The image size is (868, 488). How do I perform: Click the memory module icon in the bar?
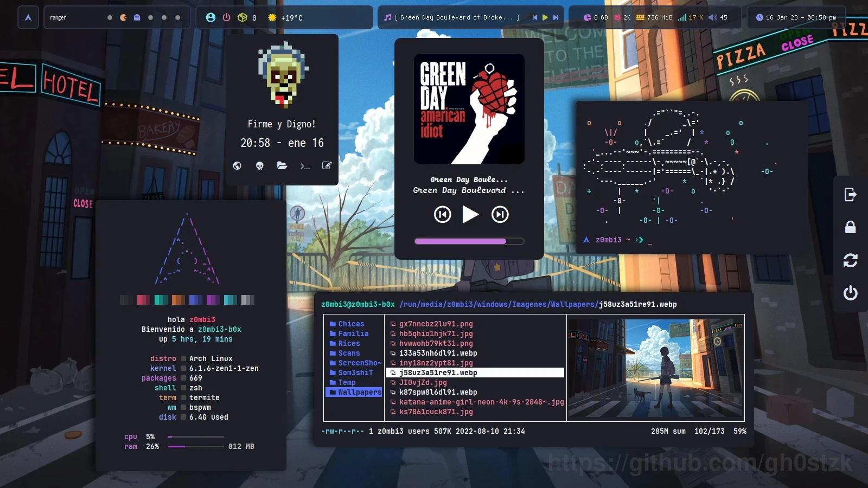click(x=640, y=17)
